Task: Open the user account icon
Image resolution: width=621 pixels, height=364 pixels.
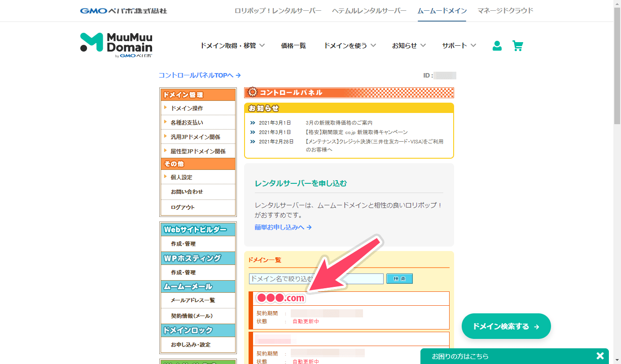Action: click(x=497, y=46)
